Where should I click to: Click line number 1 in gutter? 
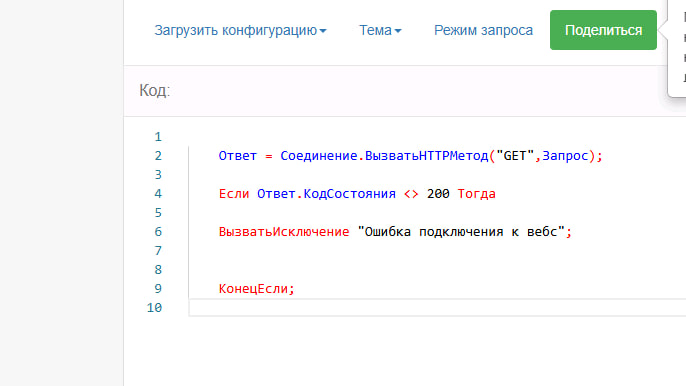(x=158, y=137)
